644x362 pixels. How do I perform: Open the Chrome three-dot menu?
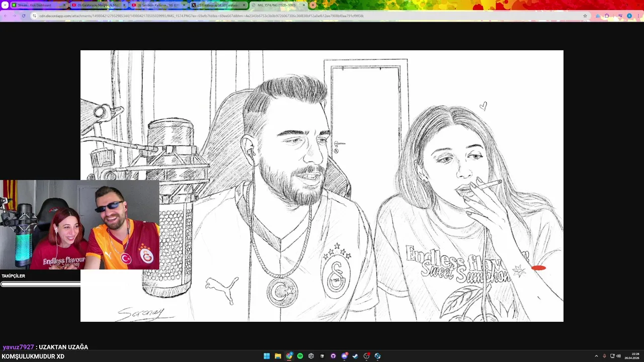[x=638, y=16]
